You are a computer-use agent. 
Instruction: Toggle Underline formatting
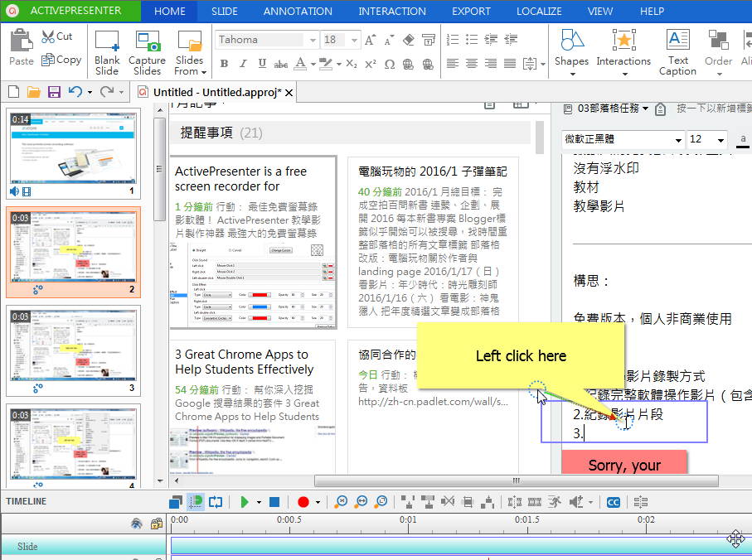pos(262,64)
